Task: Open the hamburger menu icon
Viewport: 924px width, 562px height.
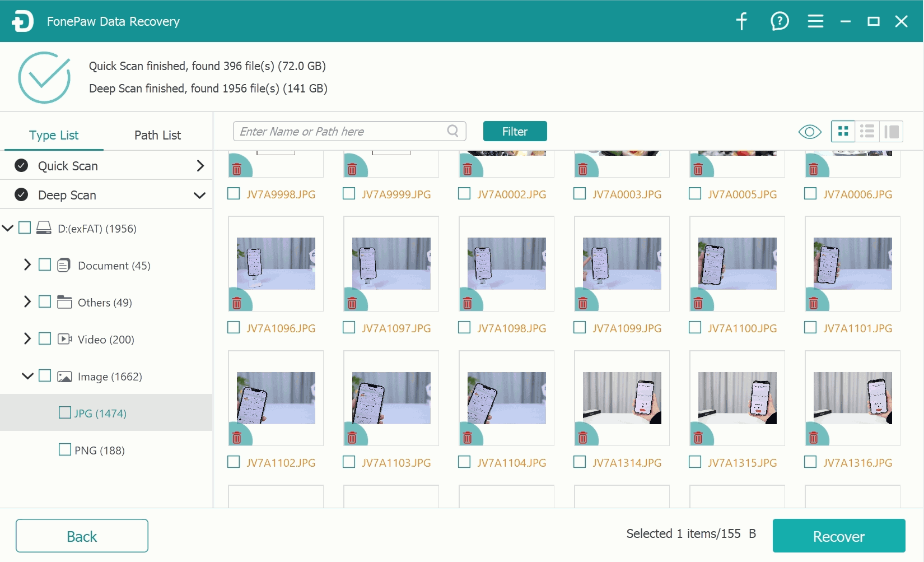Action: (x=815, y=21)
